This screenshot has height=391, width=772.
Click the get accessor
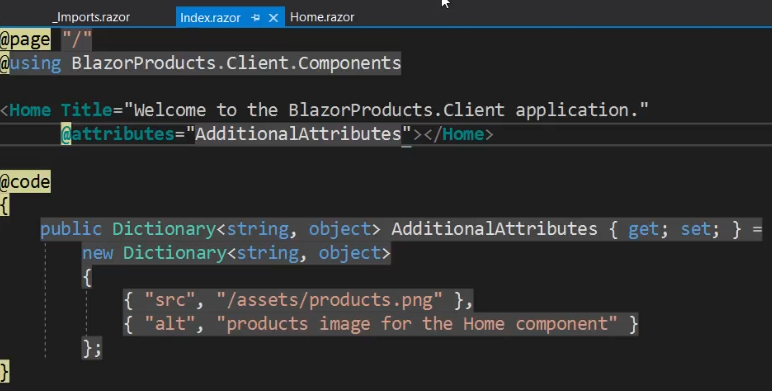pyautogui.click(x=643, y=229)
